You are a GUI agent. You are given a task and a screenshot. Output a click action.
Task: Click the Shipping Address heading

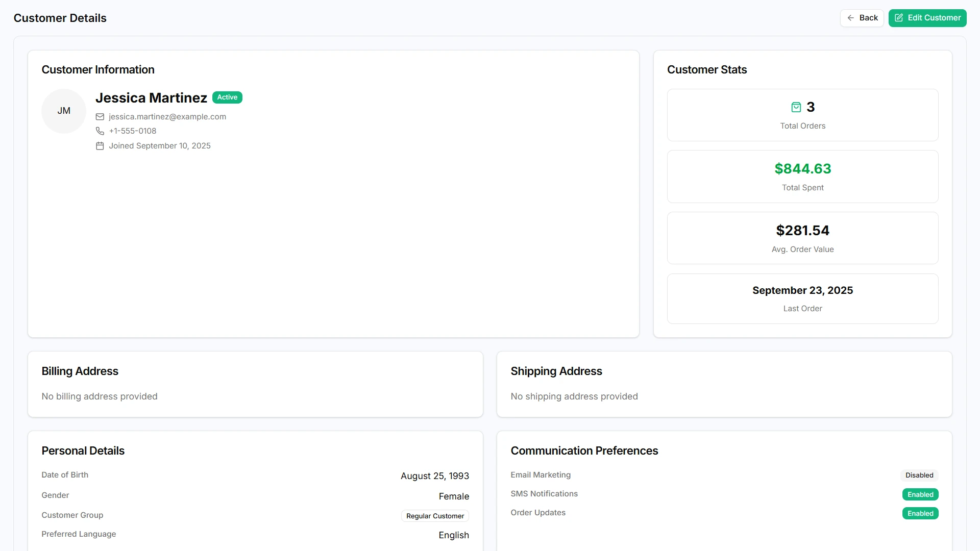coord(556,371)
